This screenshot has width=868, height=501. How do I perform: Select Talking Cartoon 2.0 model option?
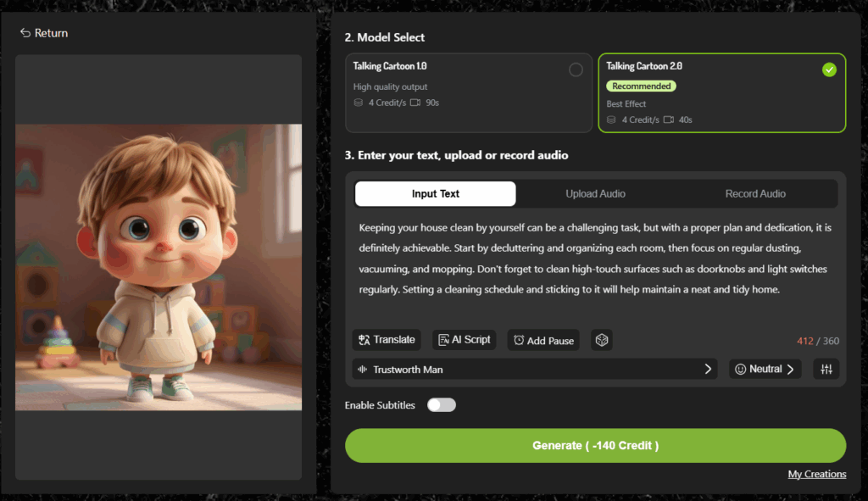pyautogui.click(x=721, y=93)
